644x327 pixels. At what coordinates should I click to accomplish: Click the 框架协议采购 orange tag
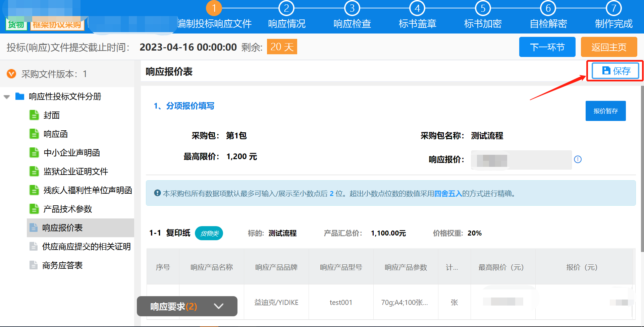(x=57, y=24)
